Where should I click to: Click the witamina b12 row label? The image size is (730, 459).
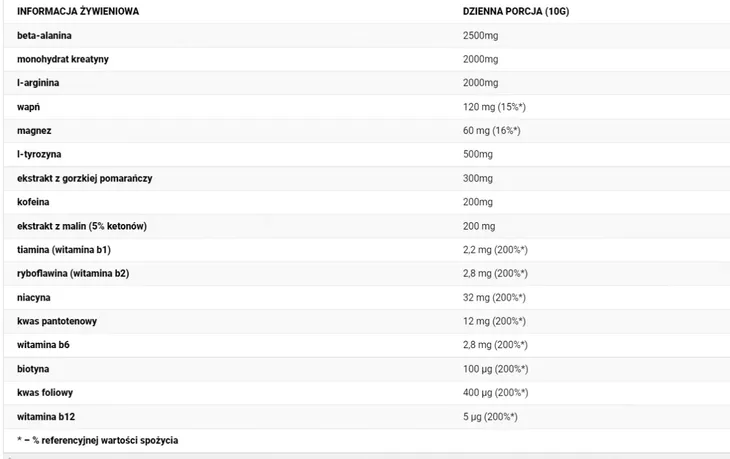pos(46,417)
